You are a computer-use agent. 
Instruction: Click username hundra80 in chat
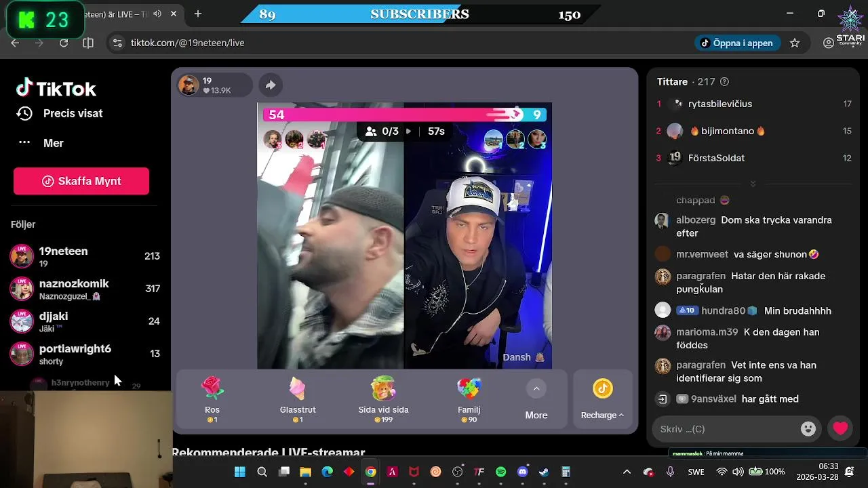pos(724,310)
